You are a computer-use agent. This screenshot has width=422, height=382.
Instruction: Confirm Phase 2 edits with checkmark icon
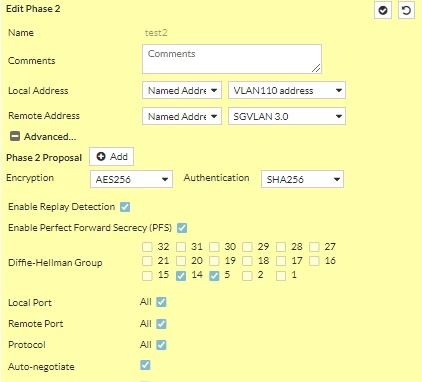tap(383, 11)
